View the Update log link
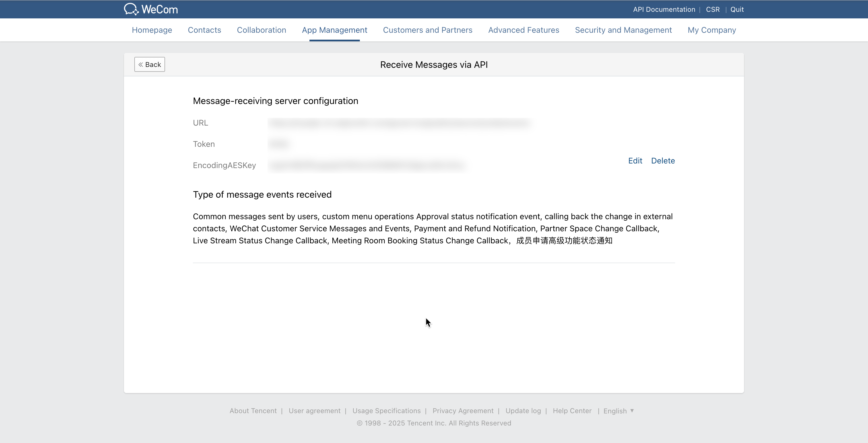This screenshot has height=443, width=868. click(x=523, y=411)
